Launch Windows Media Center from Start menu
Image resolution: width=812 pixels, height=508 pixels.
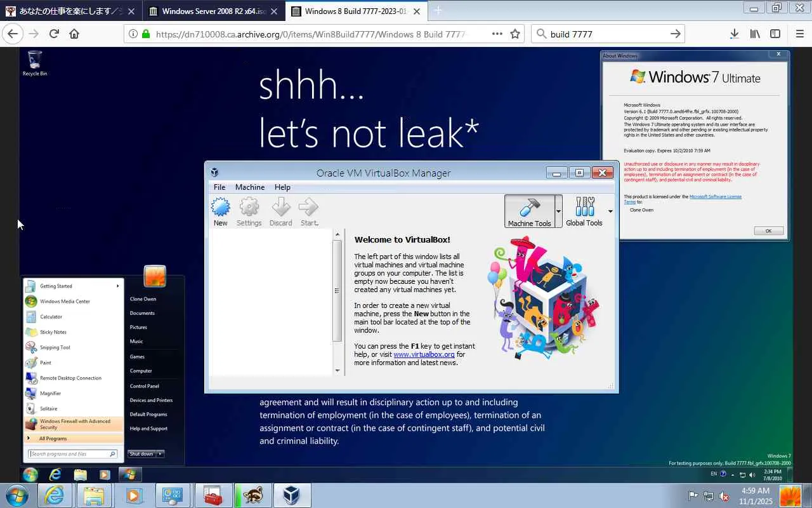click(74, 302)
